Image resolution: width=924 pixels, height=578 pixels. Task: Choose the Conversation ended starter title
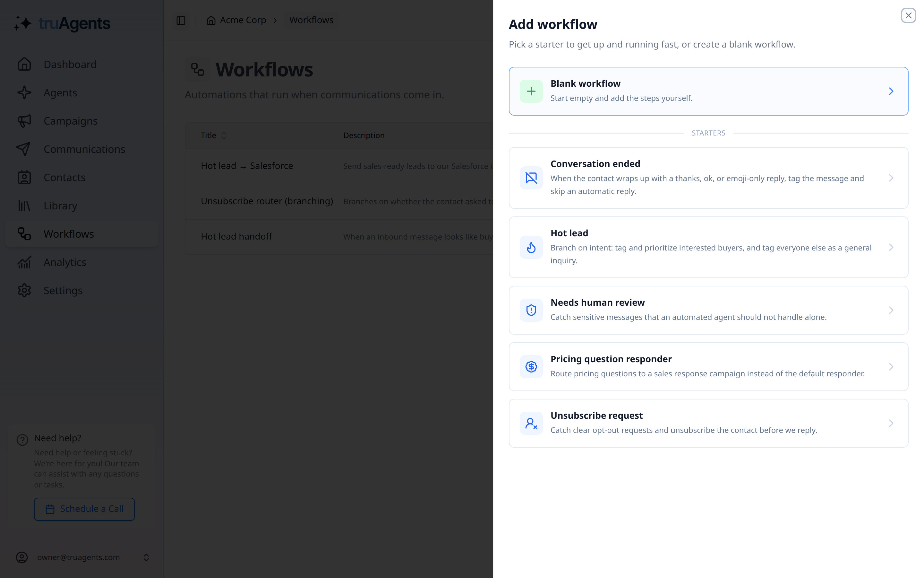pyautogui.click(x=595, y=164)
